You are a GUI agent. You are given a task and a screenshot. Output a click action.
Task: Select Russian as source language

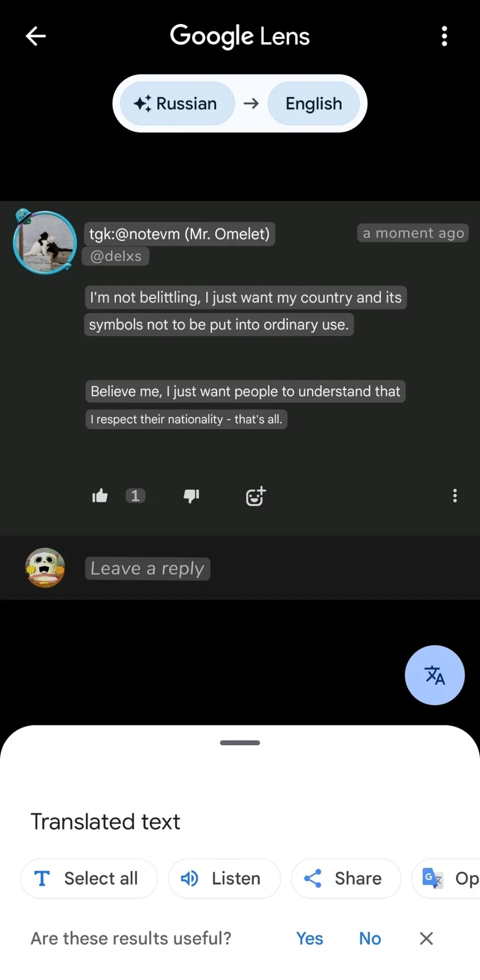(x=177, y=103)
